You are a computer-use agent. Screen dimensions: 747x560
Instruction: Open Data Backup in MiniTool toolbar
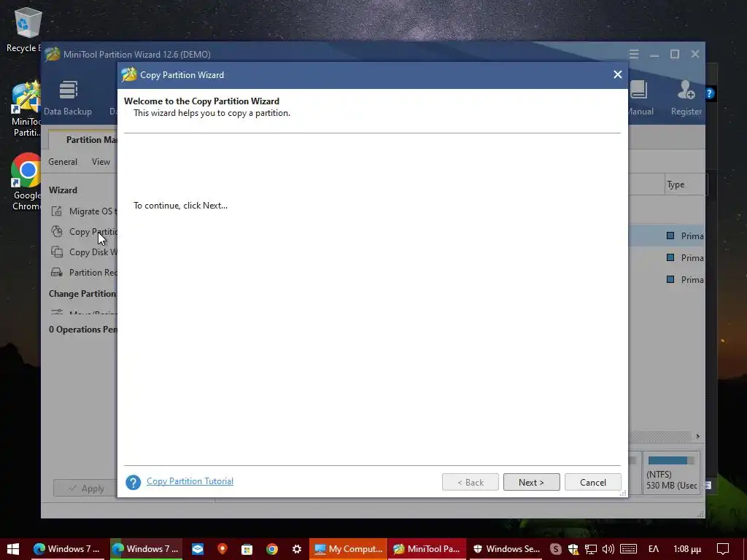pos(68,98)
